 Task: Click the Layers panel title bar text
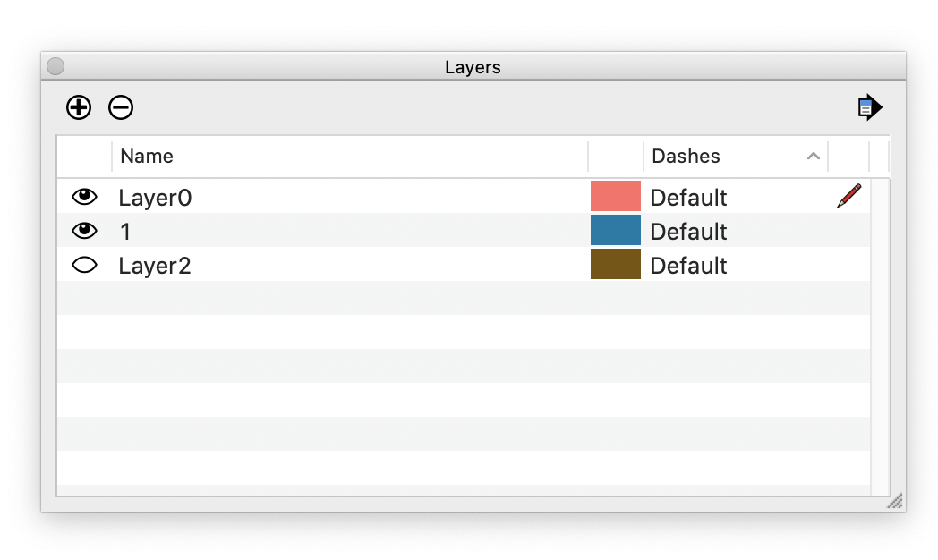[473, 67]
